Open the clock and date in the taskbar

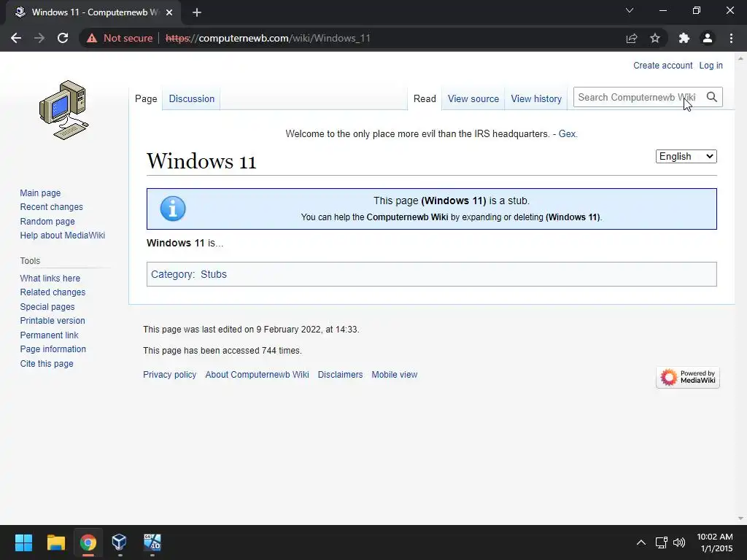point(715,542)
